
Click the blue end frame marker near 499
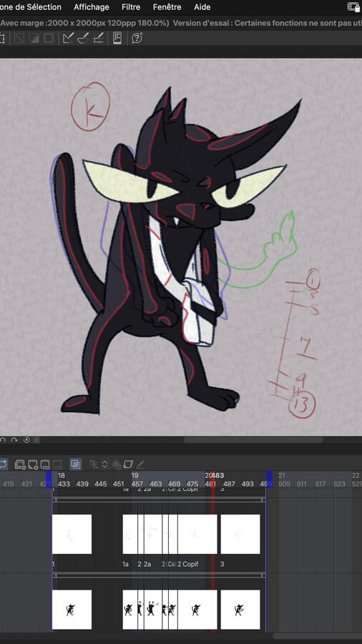270,479
